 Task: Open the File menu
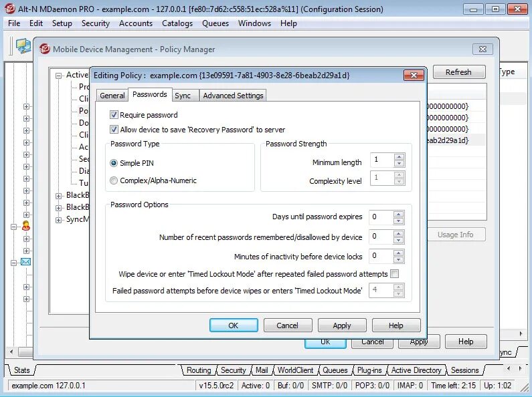pos(14,23)
